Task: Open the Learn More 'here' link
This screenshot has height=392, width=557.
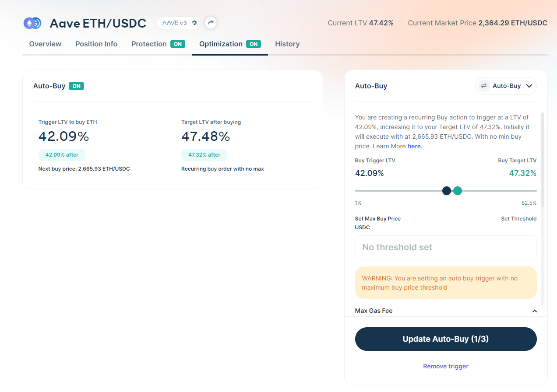Action: point(415,146)
